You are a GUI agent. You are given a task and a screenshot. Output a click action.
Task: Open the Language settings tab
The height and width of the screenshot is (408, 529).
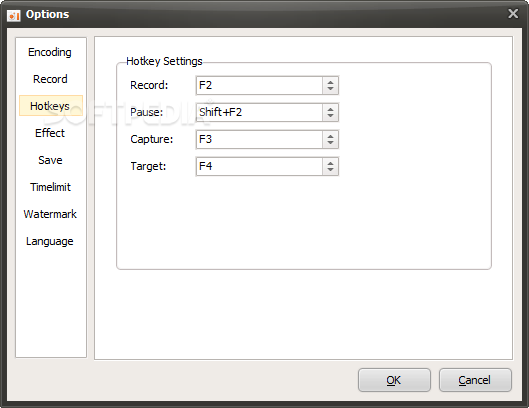tap(50, 241)
